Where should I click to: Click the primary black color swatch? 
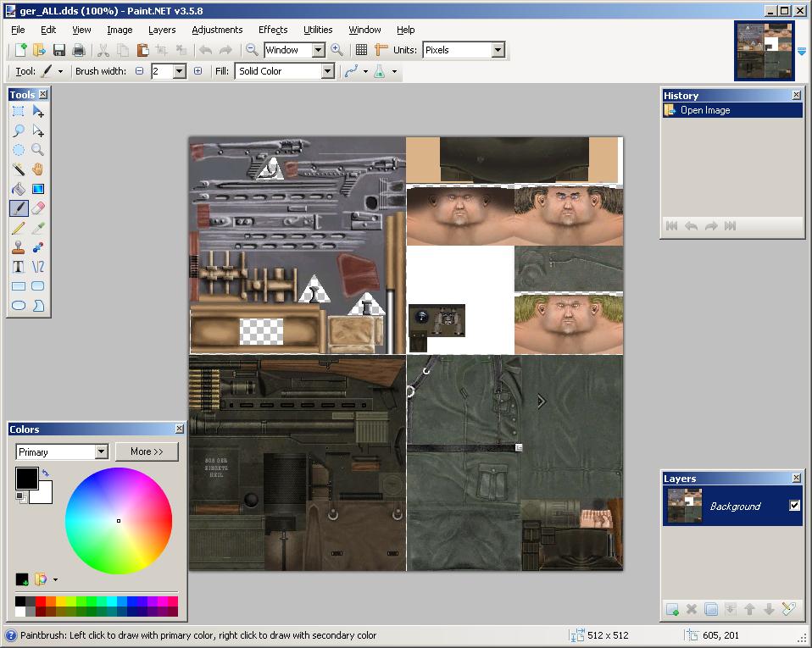(26, 478)
